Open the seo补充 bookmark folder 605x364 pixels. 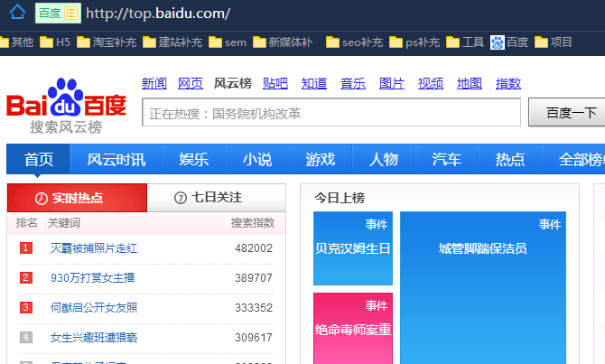pos(355,42)
